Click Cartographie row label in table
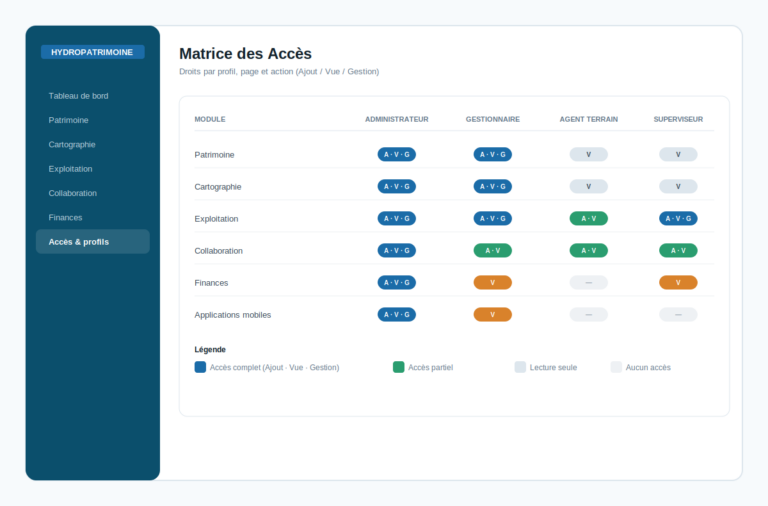768x506 pixels. [x=217, y=187]
